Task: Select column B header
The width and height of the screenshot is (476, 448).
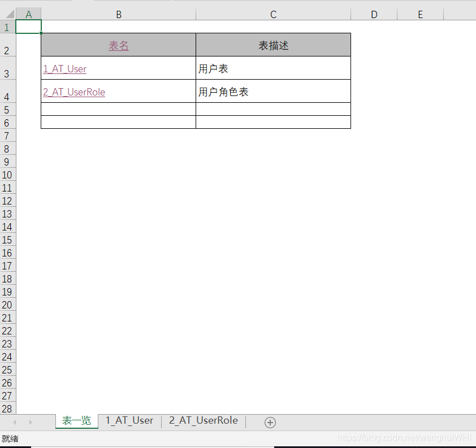Action: point(119,14)
